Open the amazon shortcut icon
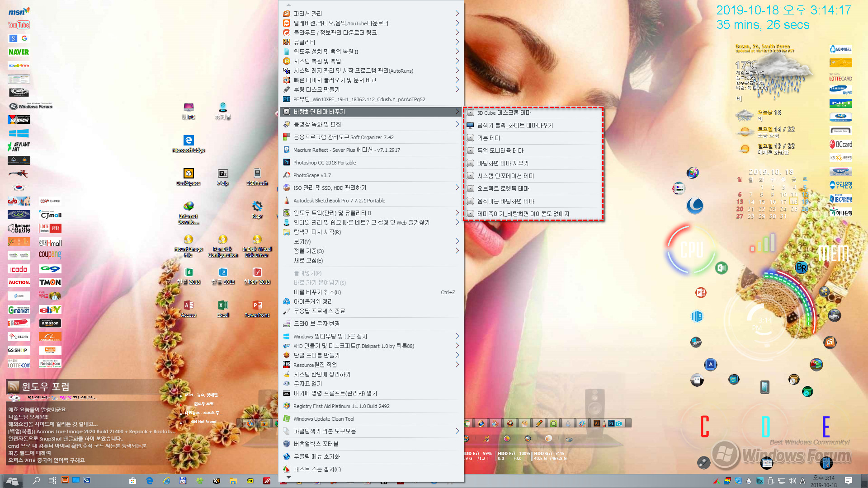Image resolution: width=868 pixels, height=488 pixels. (x=50, y=323)
